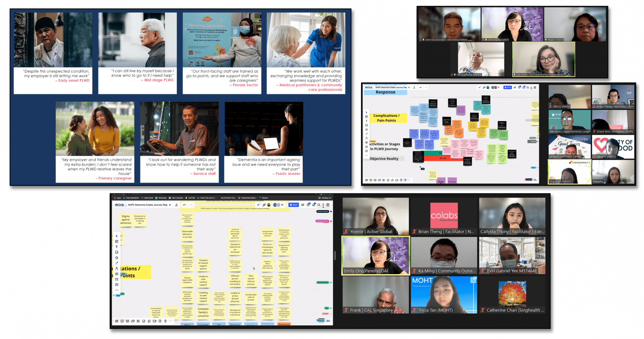Click upload tool in browser Miro window sidebar
Image resolution: width=644 pixels, height=339 pixels.
pyautogui.click(x=117, y=285)
